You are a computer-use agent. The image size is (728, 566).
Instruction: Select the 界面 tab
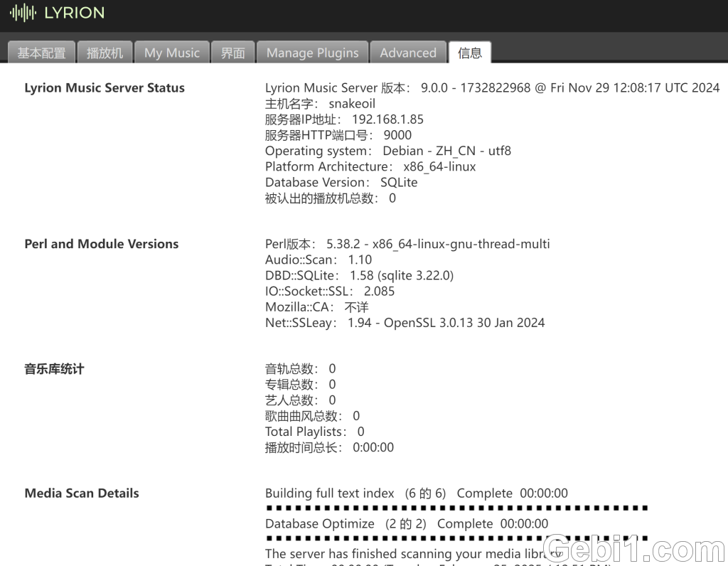pos(232,53)
